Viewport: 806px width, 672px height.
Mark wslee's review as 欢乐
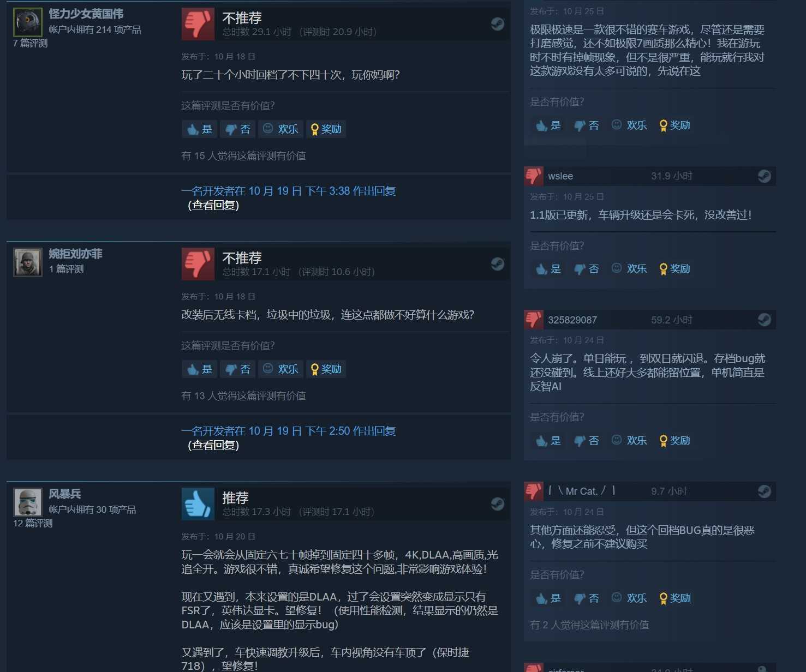pyautogui.click(x=629, y=268)
